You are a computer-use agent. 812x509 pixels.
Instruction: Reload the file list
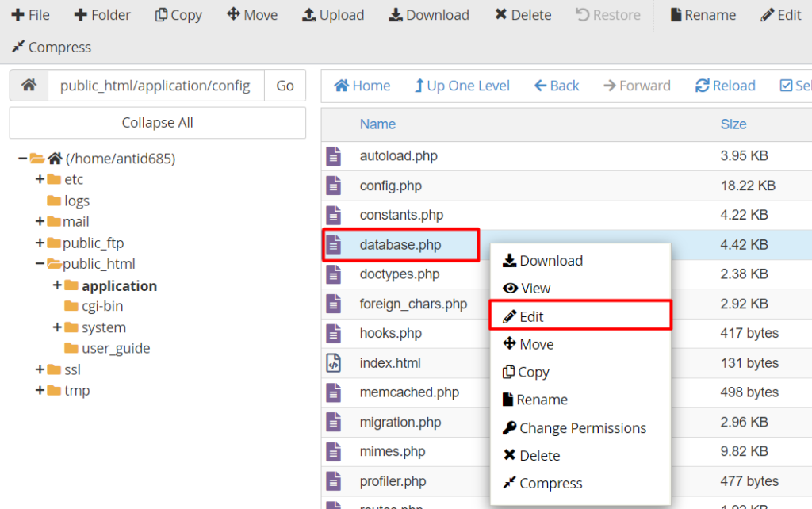click(725, 86)
